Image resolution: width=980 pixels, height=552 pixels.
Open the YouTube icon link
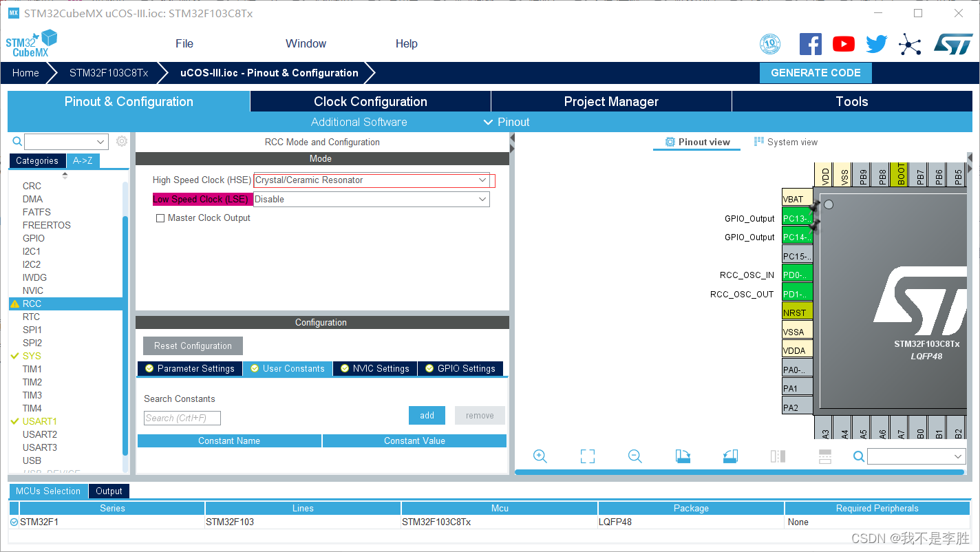844,44
